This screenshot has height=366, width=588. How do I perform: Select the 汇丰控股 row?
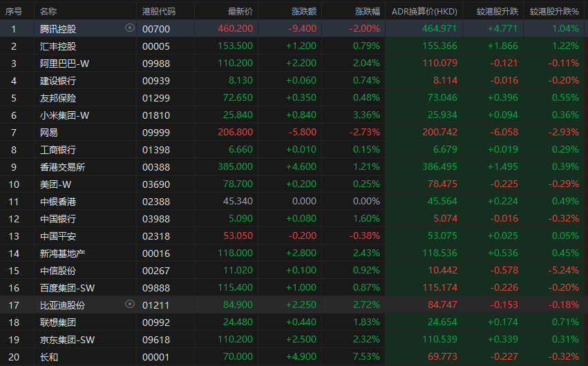[x=294, y=46]
